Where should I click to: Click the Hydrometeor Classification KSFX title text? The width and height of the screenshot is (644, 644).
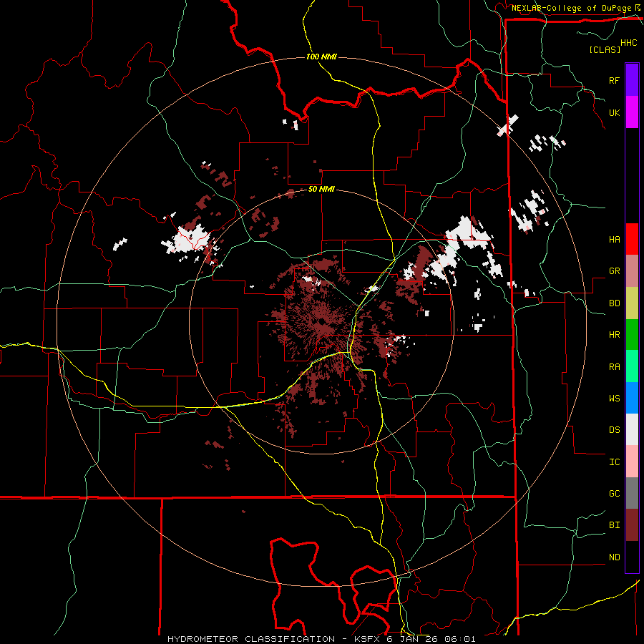pos(321,639)
